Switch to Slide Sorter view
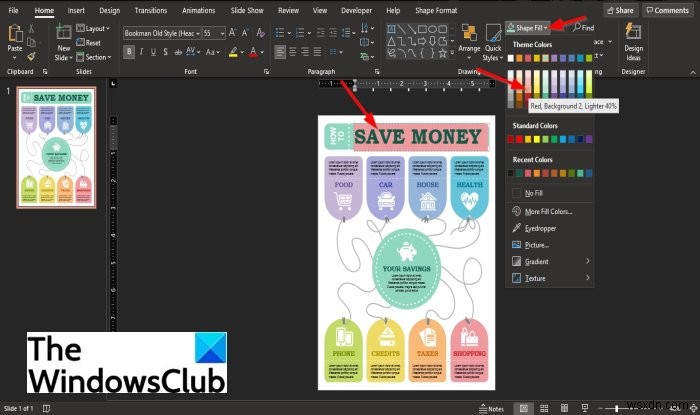 point(544,408)
